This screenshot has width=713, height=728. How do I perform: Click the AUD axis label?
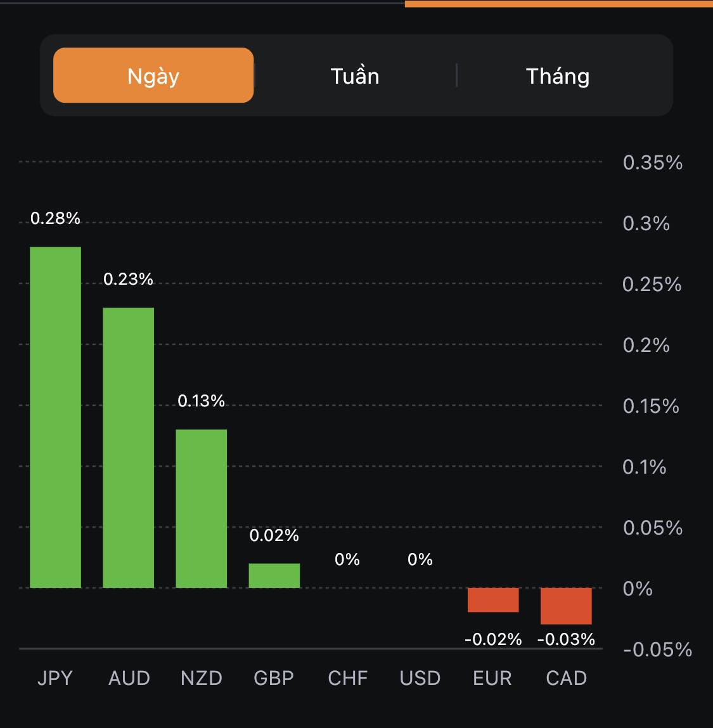coord(129,678)
